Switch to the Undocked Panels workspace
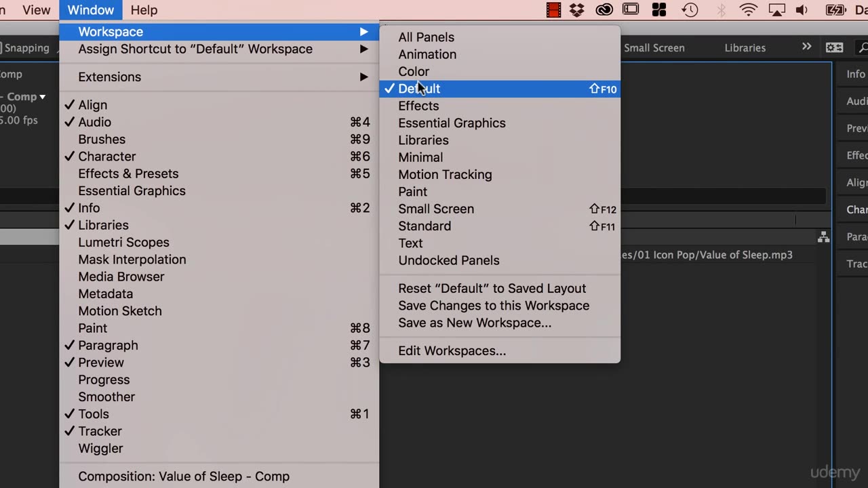This screenshot has height=488, width=868. tap(500, 260)
